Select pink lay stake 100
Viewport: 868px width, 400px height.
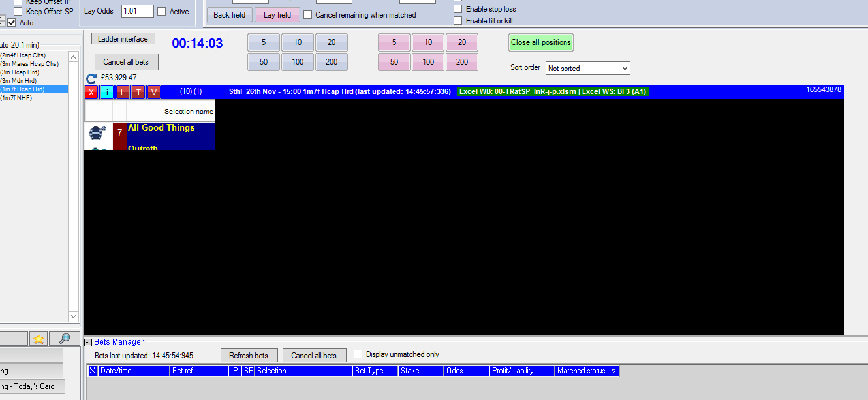(428, 62)
